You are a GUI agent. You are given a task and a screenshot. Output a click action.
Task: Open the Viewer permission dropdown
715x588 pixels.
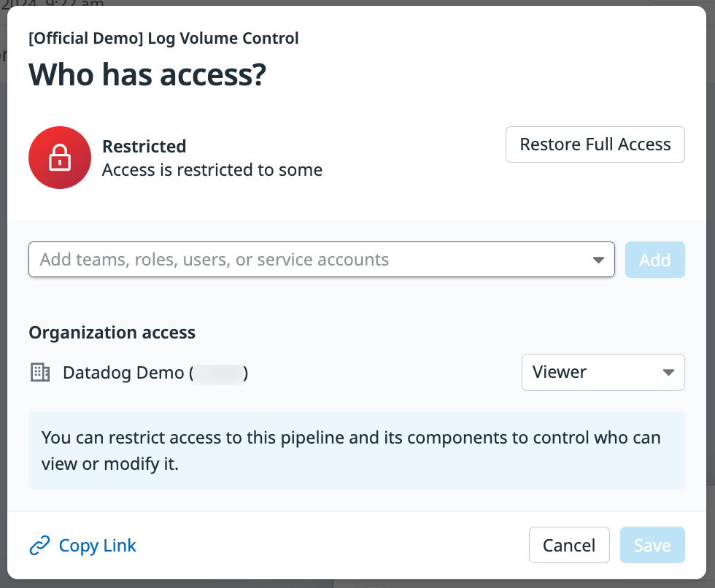point(603,373)
